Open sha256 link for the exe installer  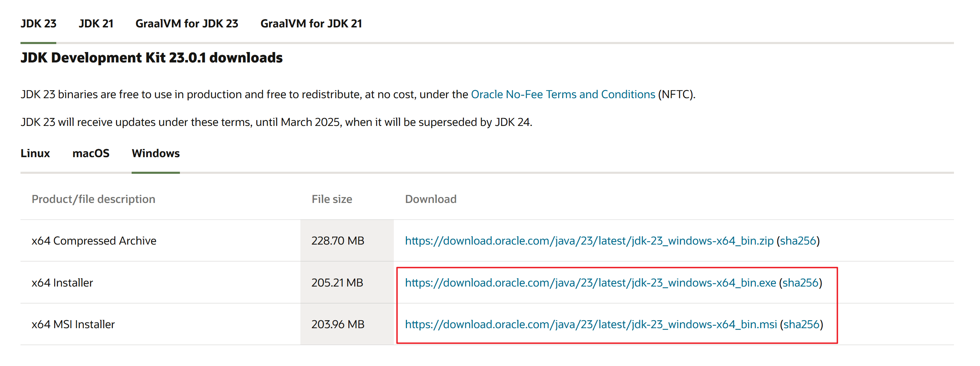800,282
